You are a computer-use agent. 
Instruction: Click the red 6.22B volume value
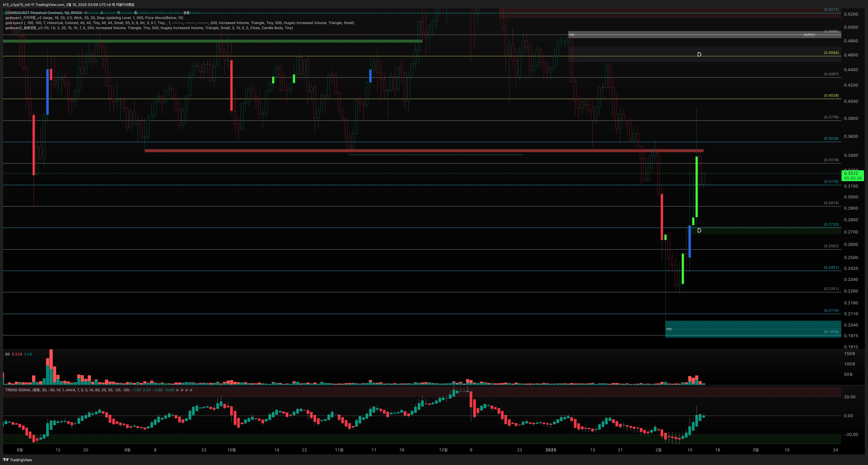17,354
